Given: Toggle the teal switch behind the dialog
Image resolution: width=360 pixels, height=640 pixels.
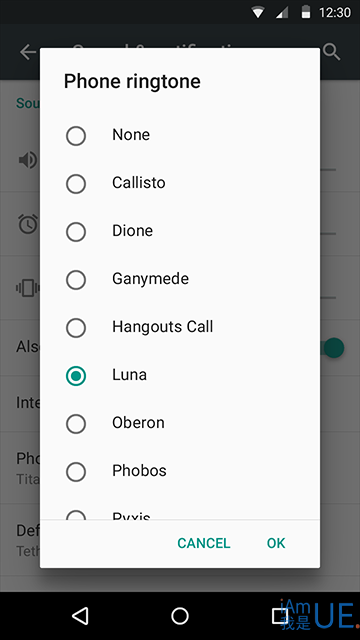Looking at the screenshot, I should click(333, 348).
